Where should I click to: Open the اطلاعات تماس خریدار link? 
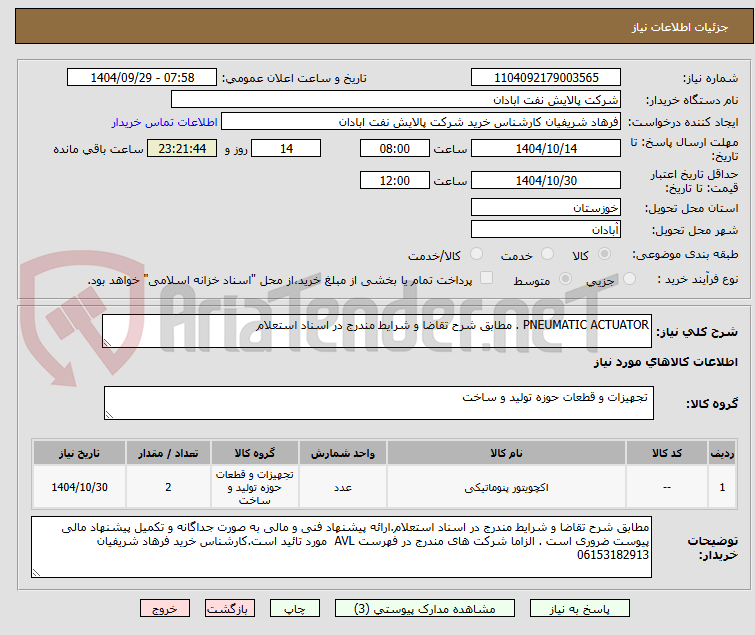pyautogui.click(x=165, y=122)
